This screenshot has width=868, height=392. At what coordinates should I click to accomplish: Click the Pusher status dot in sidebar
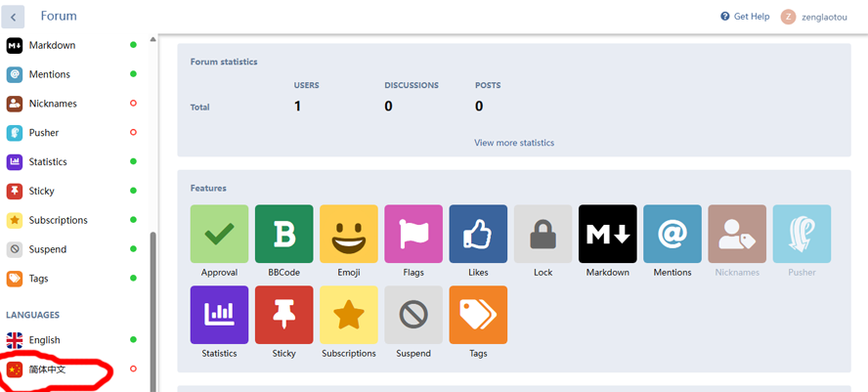[x=134, y=133]
